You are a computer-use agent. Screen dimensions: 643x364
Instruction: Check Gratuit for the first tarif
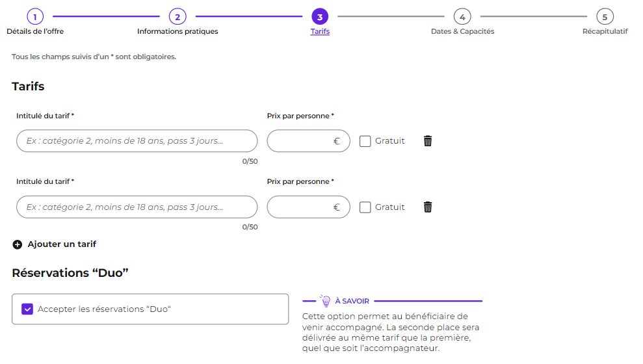365,141
